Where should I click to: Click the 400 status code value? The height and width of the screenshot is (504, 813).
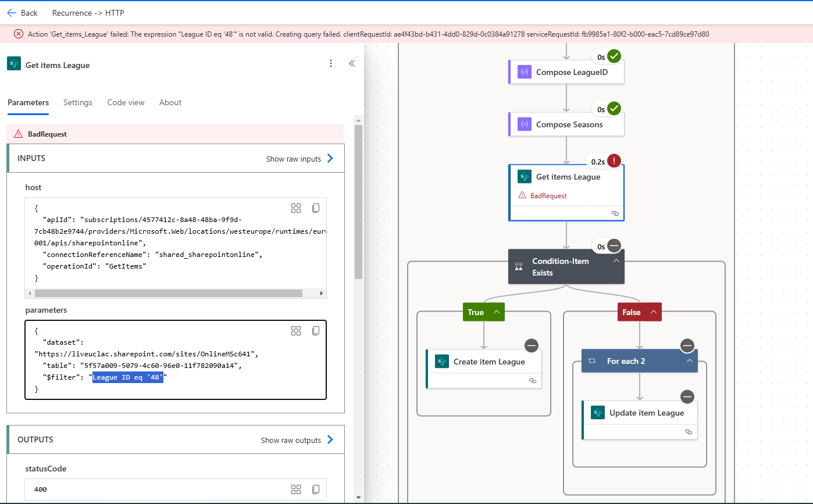tap(41, 489)
